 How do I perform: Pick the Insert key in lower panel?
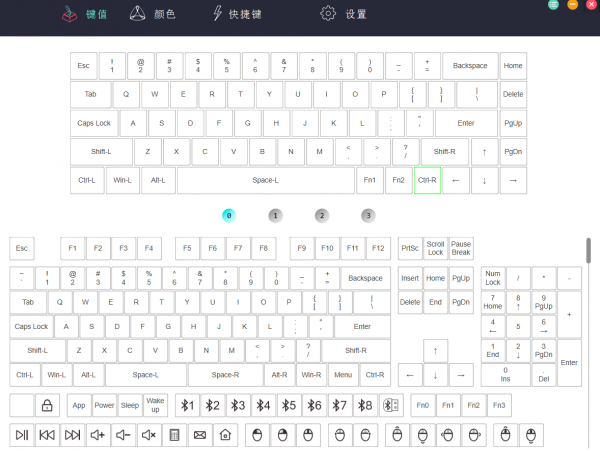click(x=410, y=278)
